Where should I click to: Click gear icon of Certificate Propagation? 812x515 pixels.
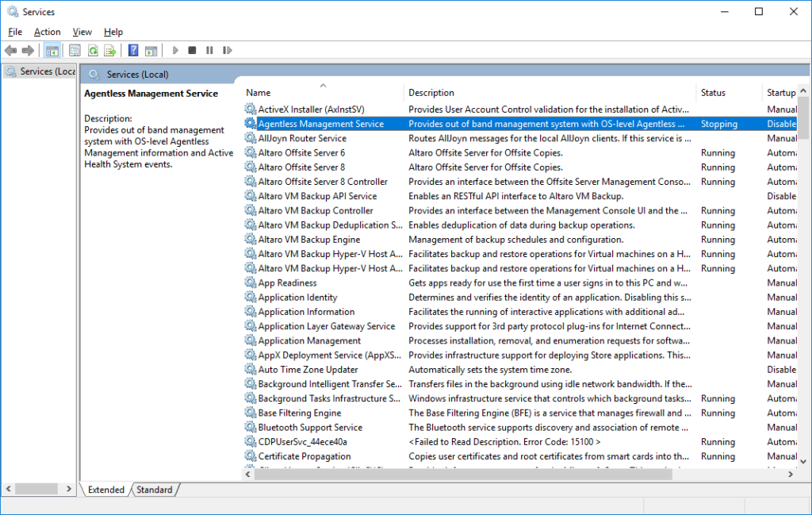point(250,456)
